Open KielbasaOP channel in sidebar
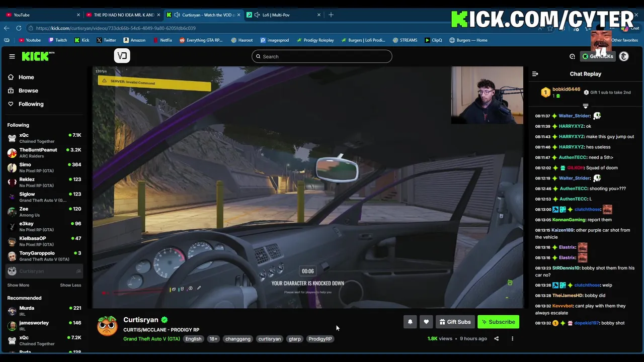 (44, 241)
